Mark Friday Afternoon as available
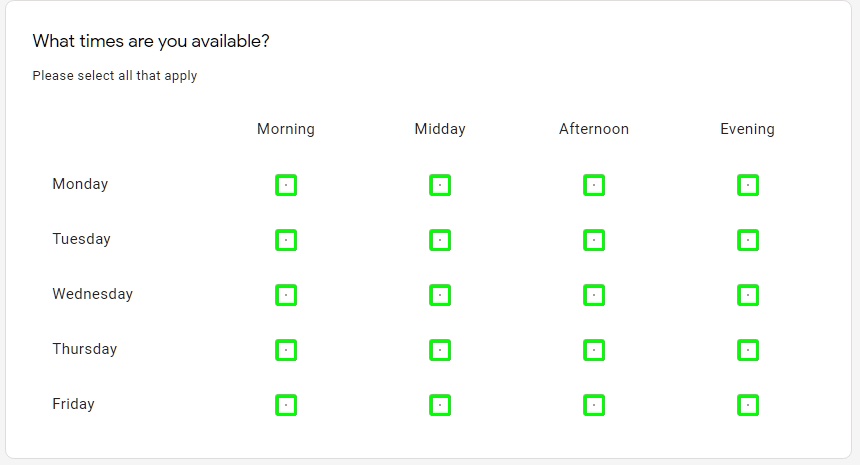Screen dimensions: 860x465 click(594, 405)
